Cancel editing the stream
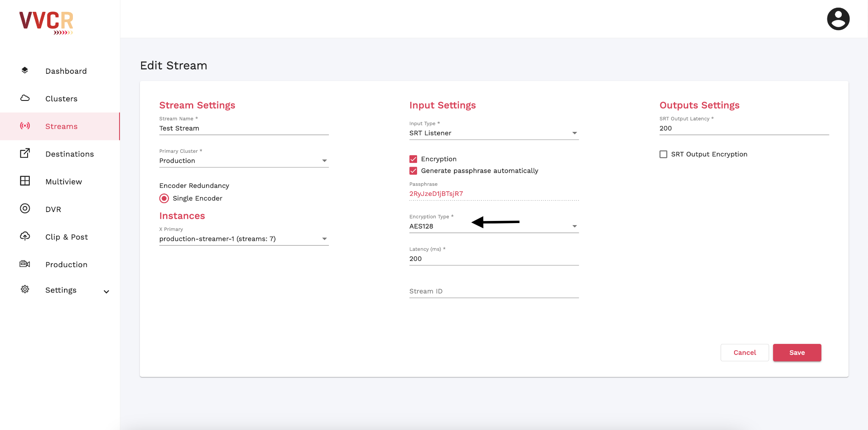The width and height of the screenshot is (868, 430). (744, 353)
